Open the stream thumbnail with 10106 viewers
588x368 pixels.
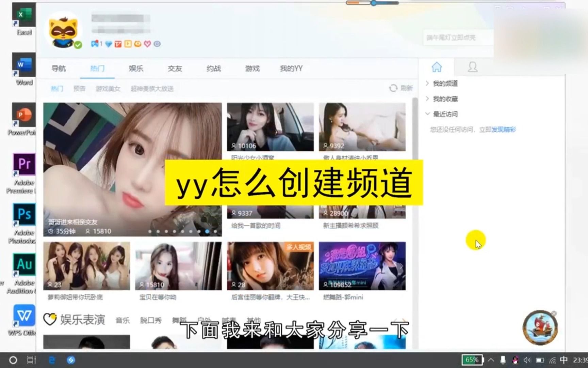coord(270,127)
